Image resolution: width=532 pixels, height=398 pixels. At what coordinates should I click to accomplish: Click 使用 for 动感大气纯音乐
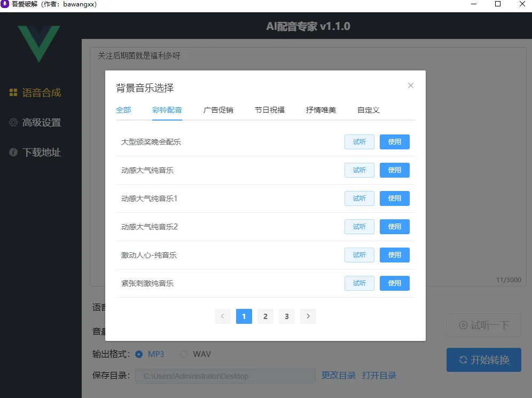(x=394, y=170)
